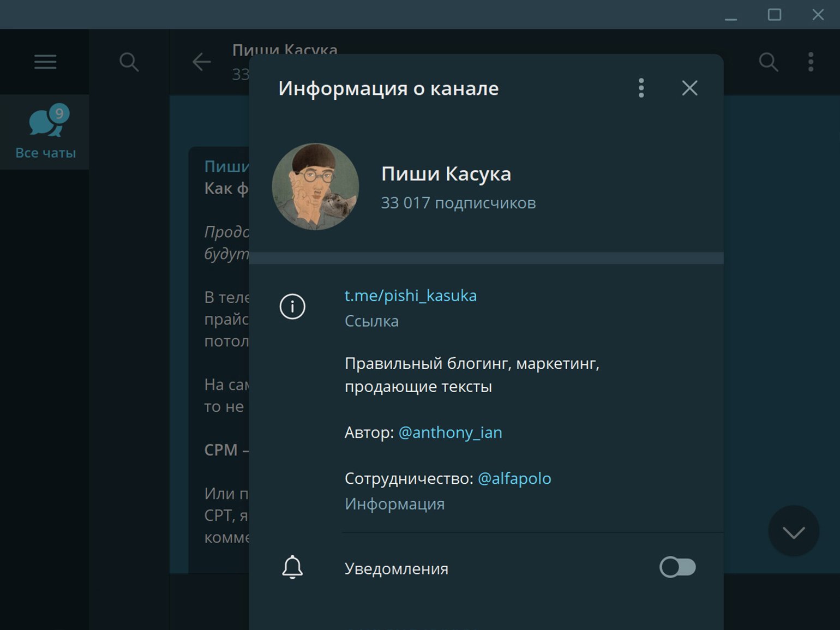View the Пиши Касука channel avatar

[315, 187]
